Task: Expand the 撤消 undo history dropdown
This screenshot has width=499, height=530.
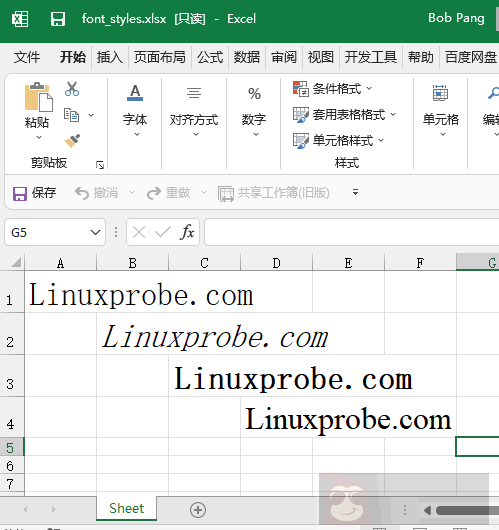Action: (132, 193)
